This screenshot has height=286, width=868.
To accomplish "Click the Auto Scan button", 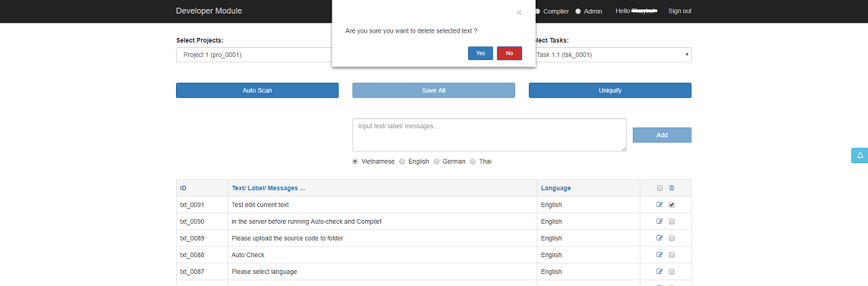I will click(257, 90).
